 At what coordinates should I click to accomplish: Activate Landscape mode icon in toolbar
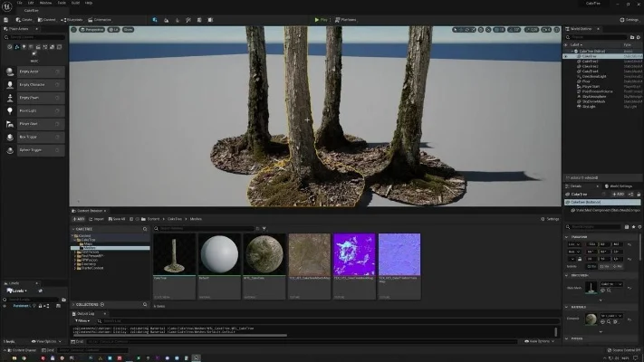166,20
